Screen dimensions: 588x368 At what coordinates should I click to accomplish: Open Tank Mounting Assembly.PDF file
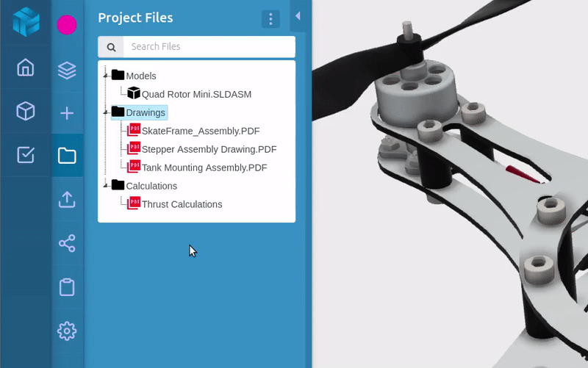tap(204, 168)
